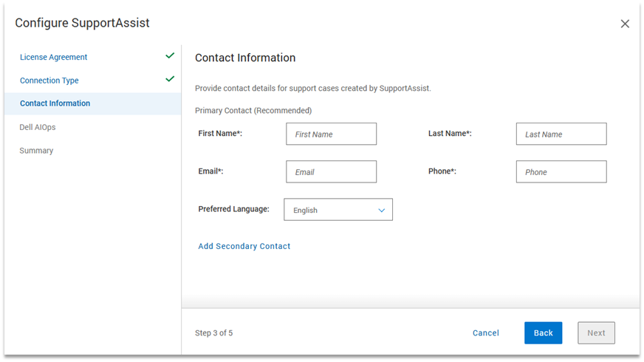Open the Preferred Language dropdown
The width and height of the screenshot is (644, 362).
338,210
